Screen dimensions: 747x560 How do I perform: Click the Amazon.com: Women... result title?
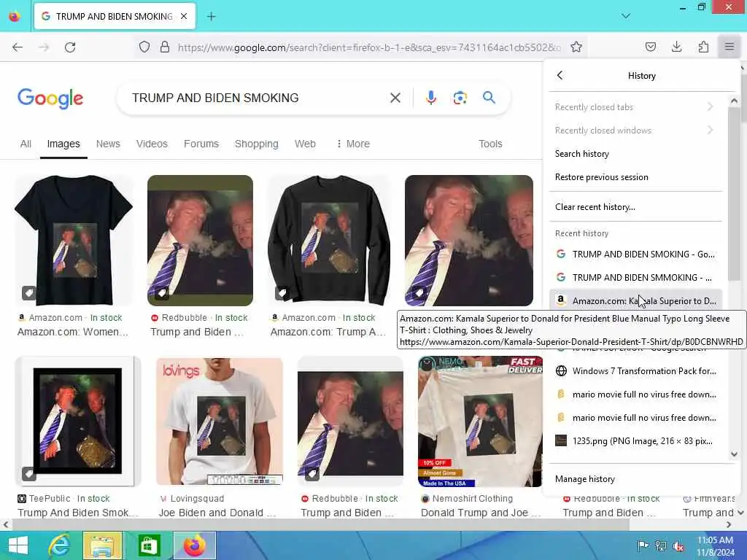tap(73, 332)
